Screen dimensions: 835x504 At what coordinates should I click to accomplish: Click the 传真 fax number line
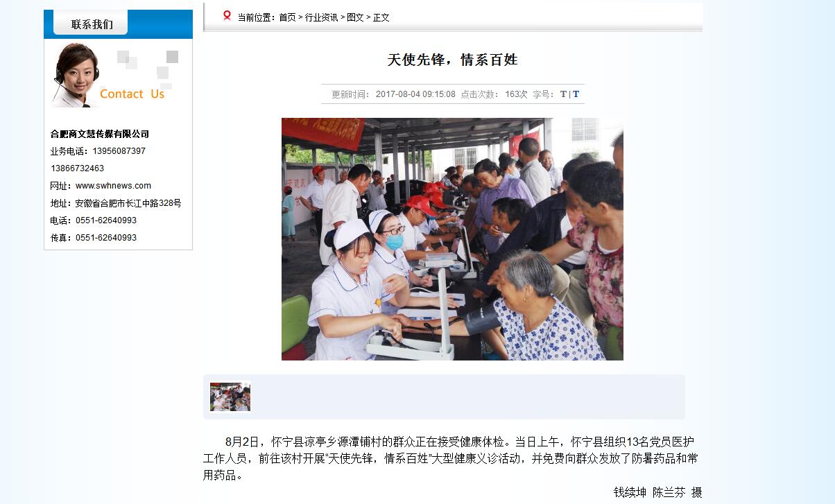pos(94,238)
